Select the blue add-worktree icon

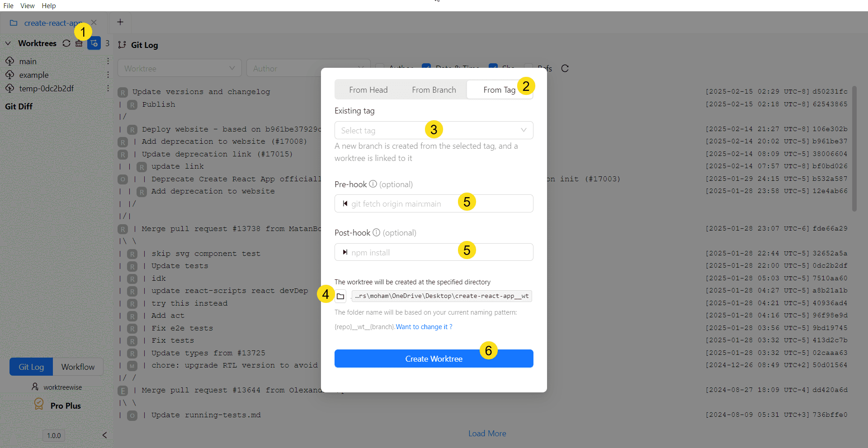[x=94, y=43]
